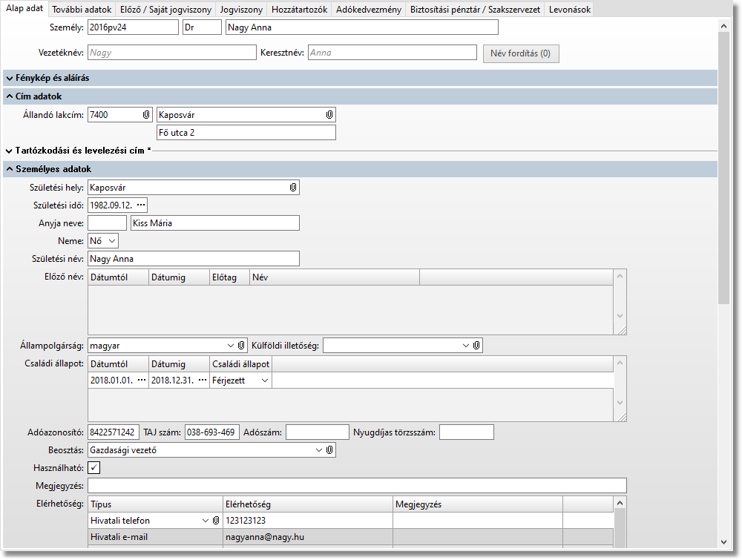Click the Nagy Anna full name field

[x=362, y=27]
